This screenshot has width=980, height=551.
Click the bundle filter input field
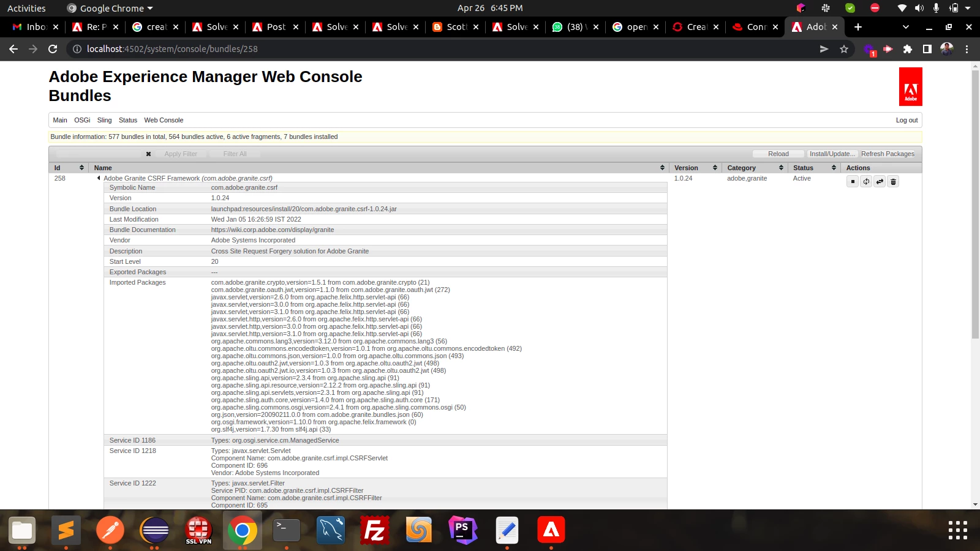pyautogui.click(x=98, y=154)
